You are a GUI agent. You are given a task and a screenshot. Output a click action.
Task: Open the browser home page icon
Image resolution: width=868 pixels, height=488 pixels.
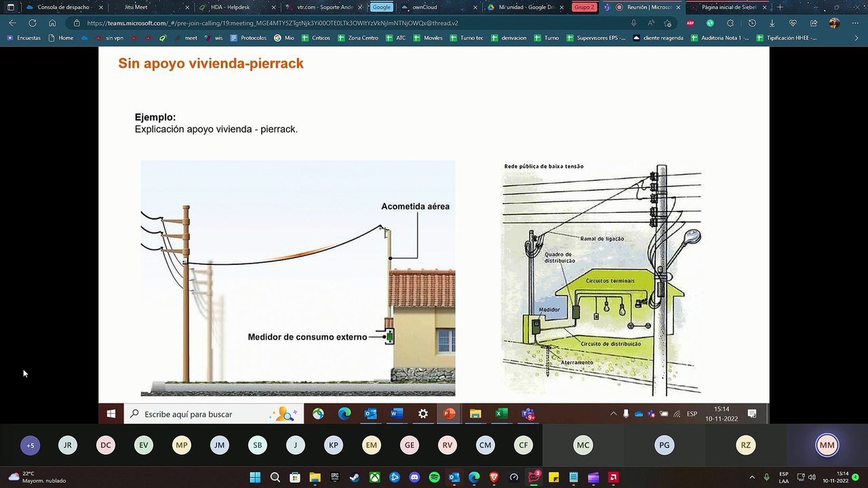[52, 23]
